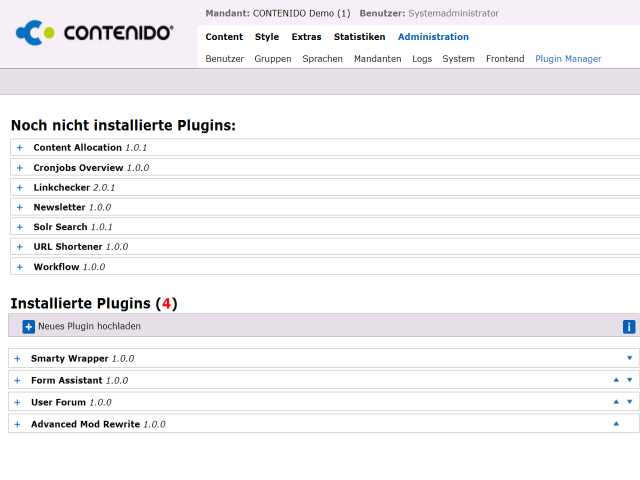Open the Statistiken main menu
Viewport: 640px width, 480px height.
360,37
